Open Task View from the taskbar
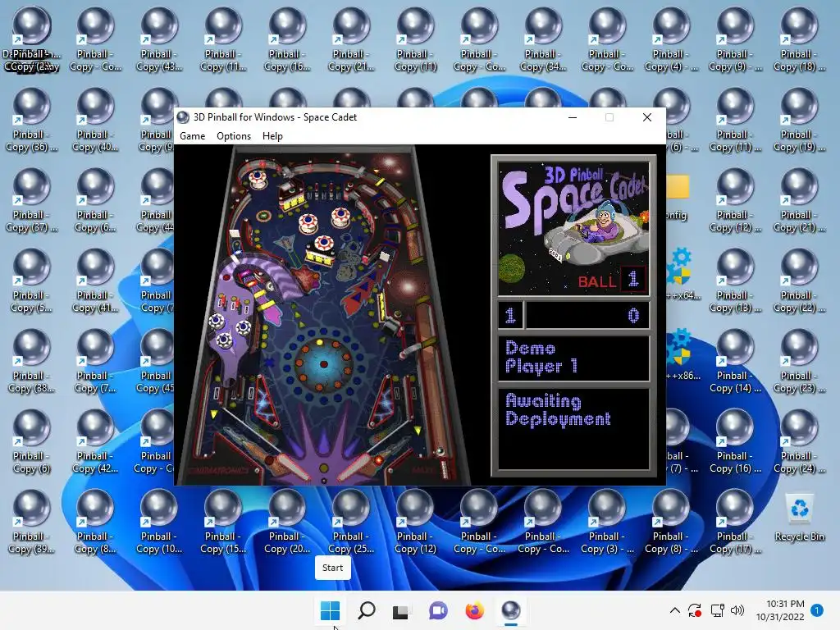This screenshot has height=630, width=840. [x=401, y=610]
